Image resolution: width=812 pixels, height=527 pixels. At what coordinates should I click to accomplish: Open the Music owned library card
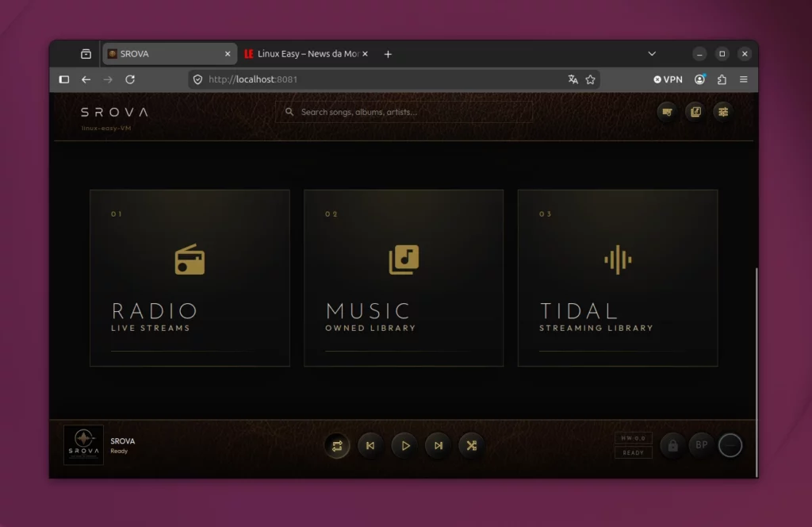click(x=404, y=278)
